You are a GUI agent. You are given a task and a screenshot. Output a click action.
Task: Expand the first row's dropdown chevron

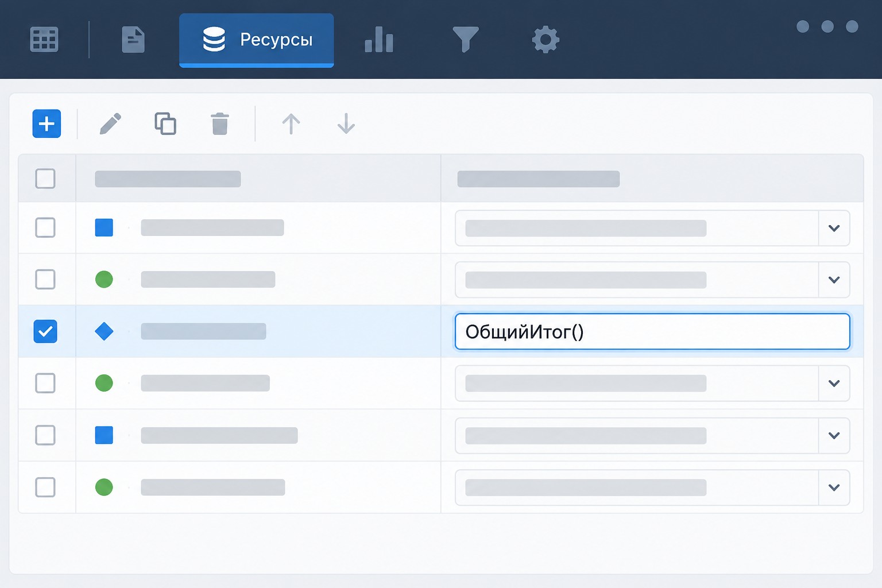coord(834,228)
